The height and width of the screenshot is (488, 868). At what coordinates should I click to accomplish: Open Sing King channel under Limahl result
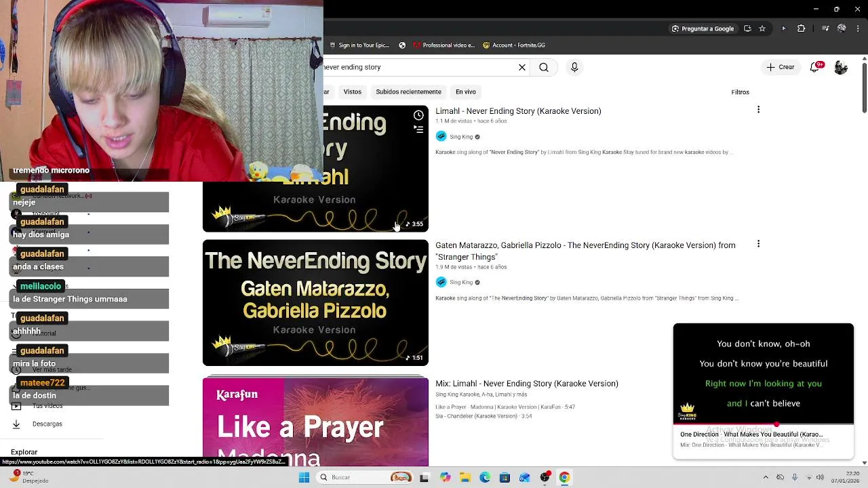click(461, 137)
